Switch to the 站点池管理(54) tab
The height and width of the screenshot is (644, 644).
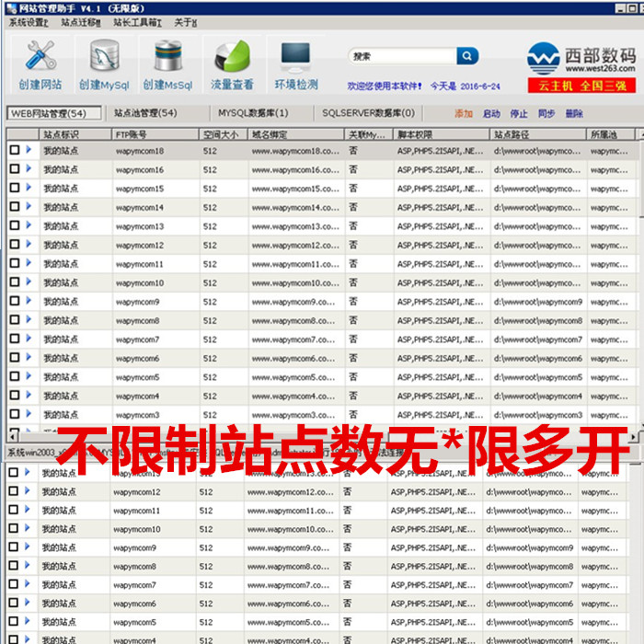coord(145,113)
